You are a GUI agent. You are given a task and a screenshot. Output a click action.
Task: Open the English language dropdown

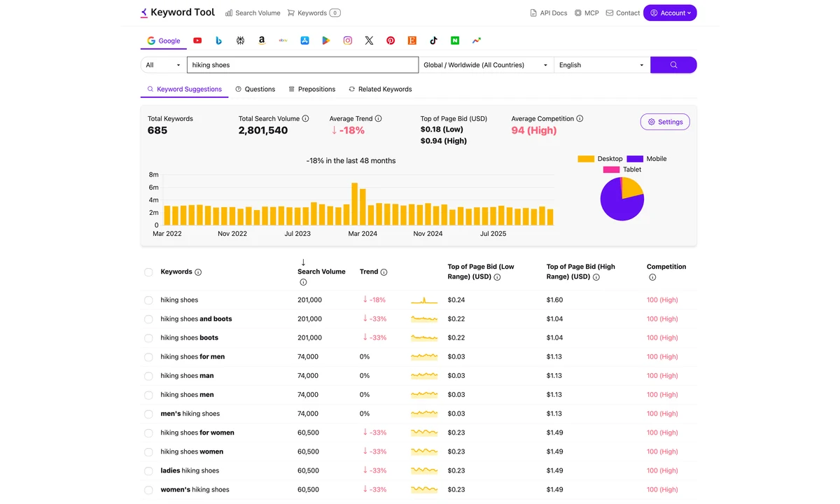pos(602,64)
